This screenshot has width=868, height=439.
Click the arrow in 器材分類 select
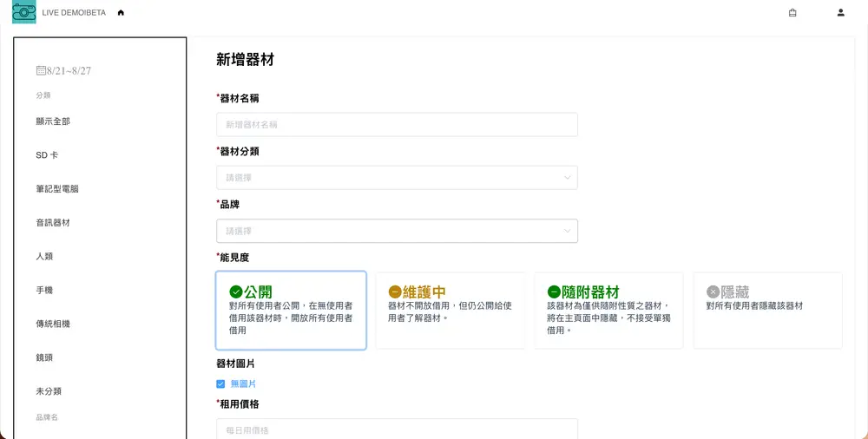(567, 178)
